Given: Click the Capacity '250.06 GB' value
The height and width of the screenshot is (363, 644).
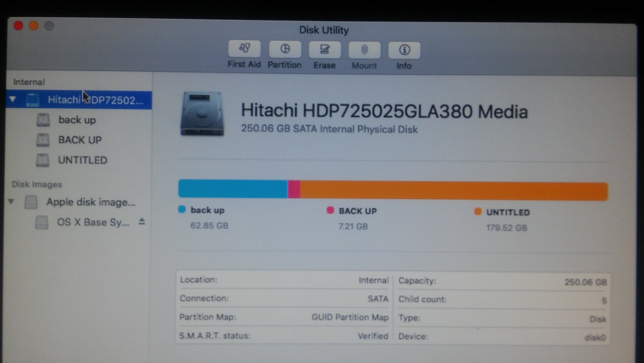Looking at the screenshot, I should 586,282.
